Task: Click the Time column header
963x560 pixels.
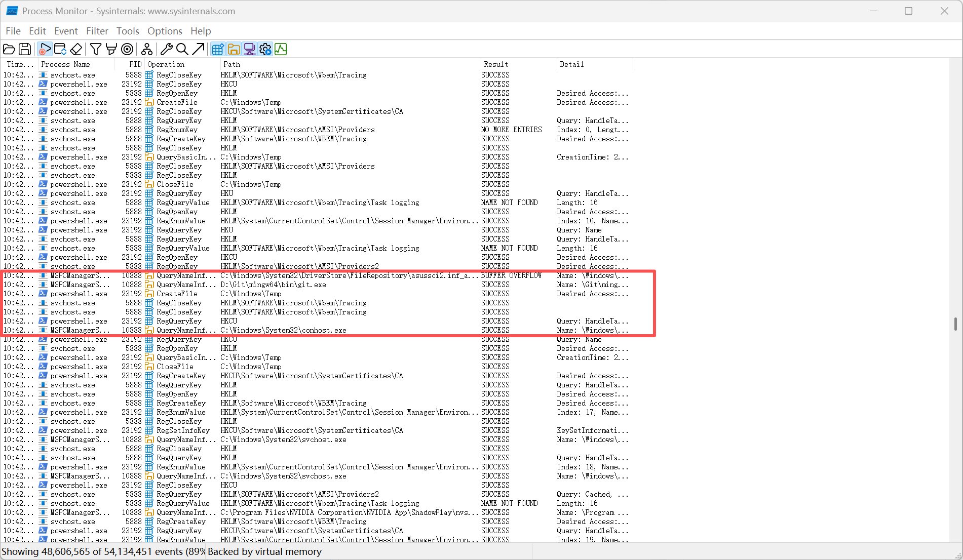Action: (20, 64)
